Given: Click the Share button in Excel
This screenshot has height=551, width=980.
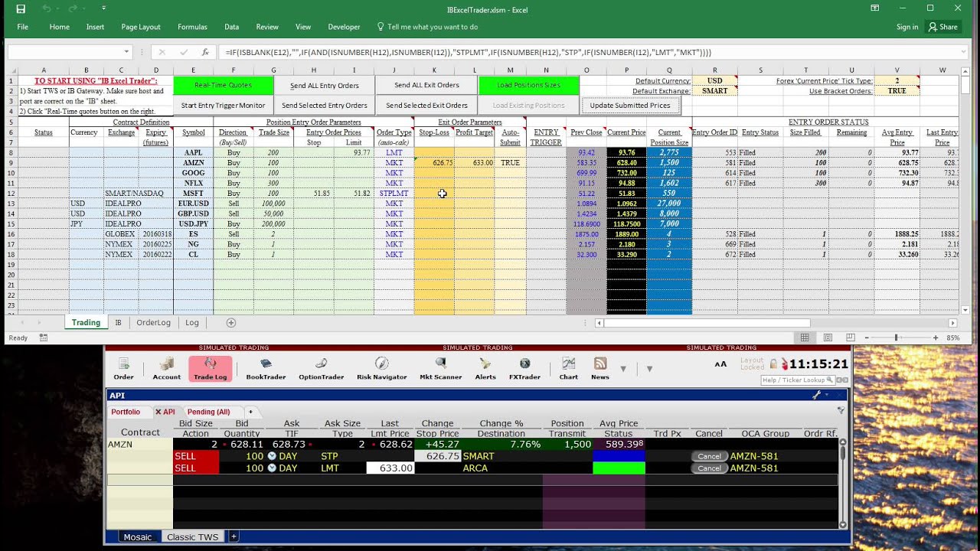Looking at the screenshot, I should tap(943, 27).
